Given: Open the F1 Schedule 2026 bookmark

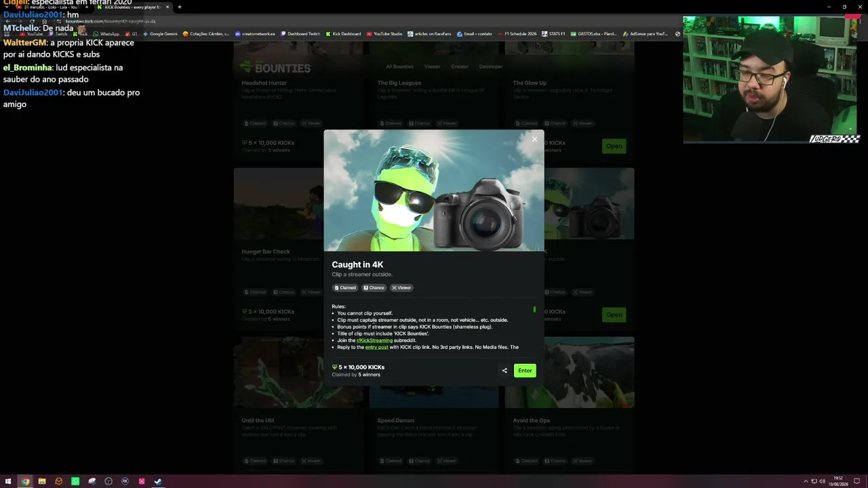Looking at the screenshot, I should click(517, 34).
